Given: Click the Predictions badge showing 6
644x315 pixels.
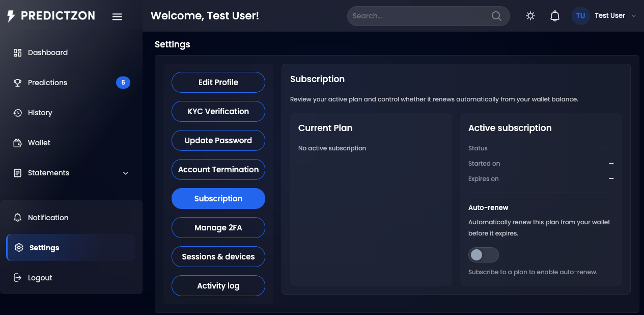Looking at the screenshot, I should [123, 83].
